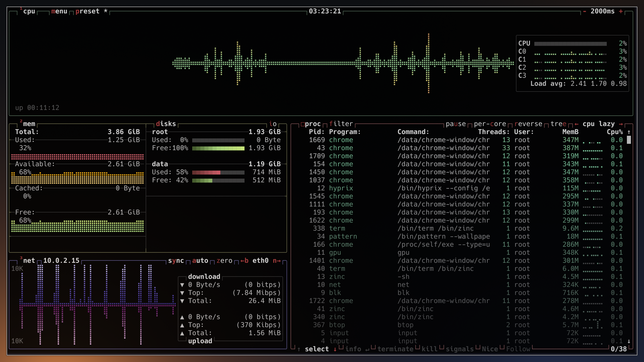Toggle the mem box label

27,124
